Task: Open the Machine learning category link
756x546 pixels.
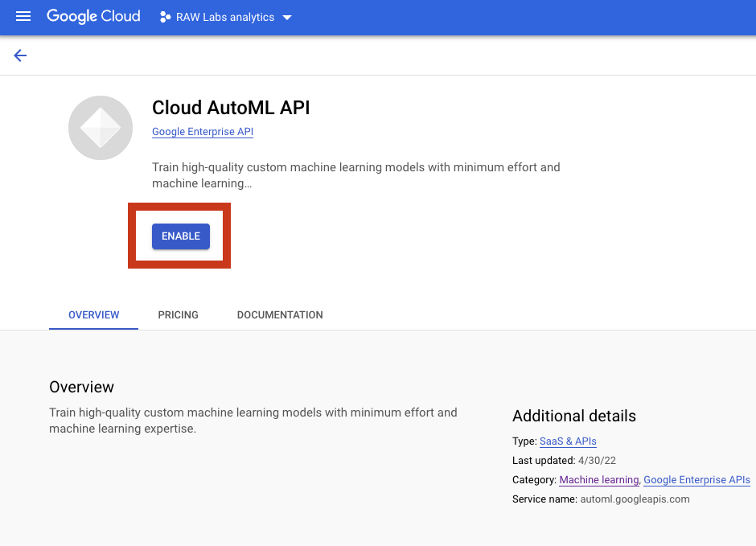Action: [x=599, y=480]
